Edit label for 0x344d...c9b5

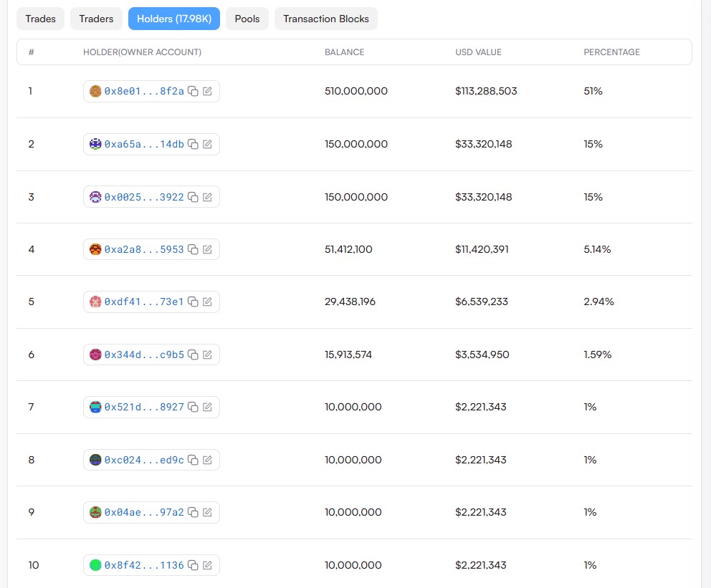click(x=207, y=355)
